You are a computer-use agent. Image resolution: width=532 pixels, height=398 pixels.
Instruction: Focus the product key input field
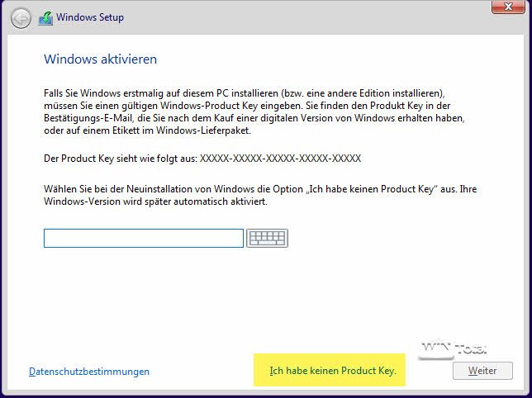pos(144,238)
